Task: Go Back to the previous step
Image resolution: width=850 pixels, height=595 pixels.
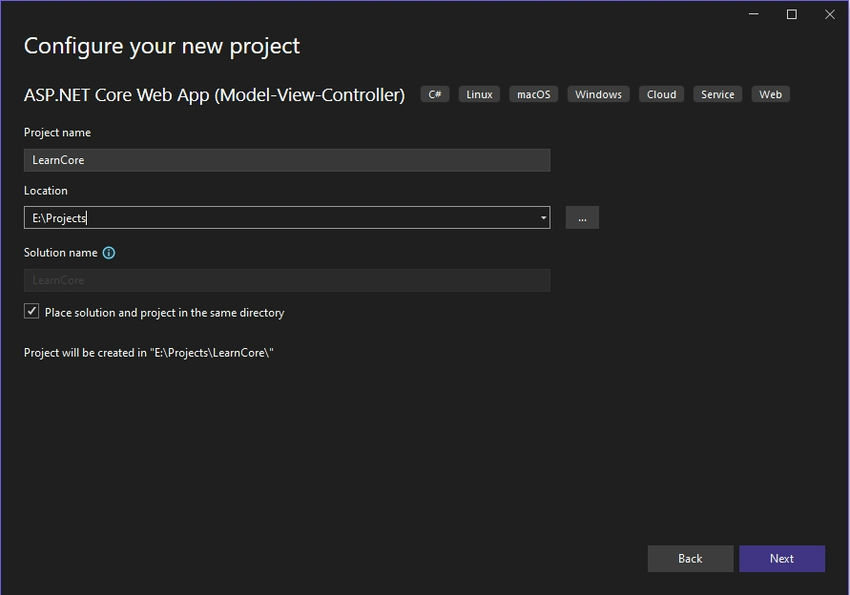Action: point(690,558)
